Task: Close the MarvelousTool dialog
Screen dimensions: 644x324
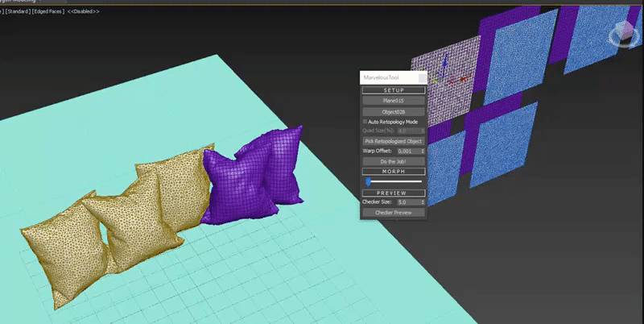Action: point(423,78)
